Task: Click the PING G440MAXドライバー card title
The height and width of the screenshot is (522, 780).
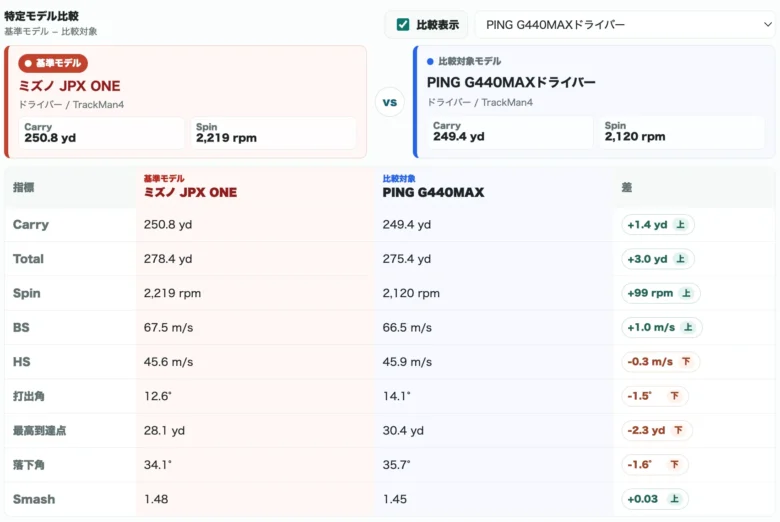Action: click(511, 83)
